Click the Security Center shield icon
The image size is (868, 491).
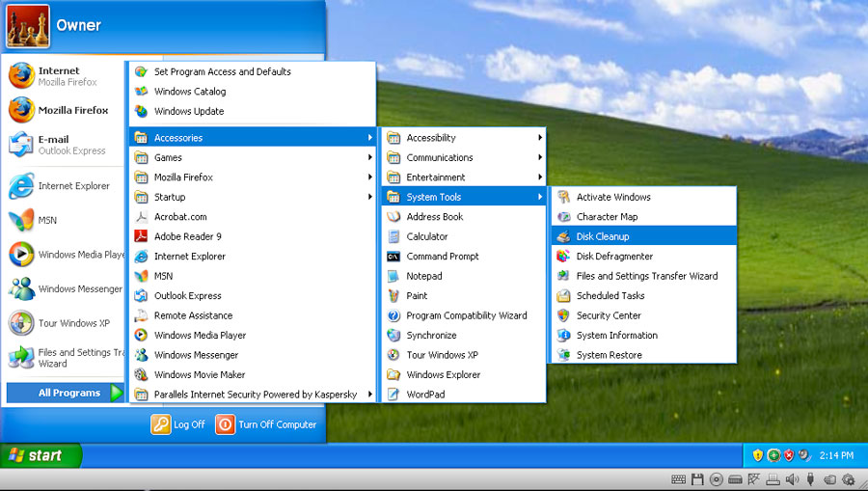[x=563, y=315]
